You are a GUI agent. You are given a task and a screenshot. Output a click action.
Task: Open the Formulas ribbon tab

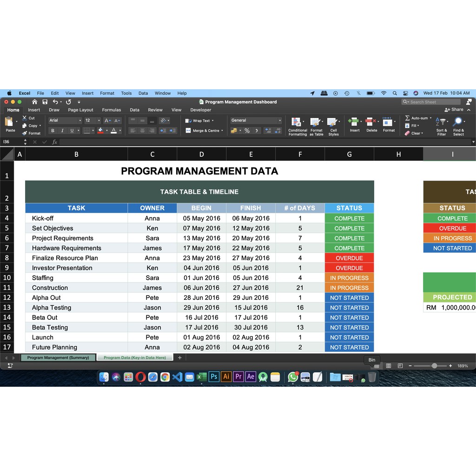[x=112, y=110]
